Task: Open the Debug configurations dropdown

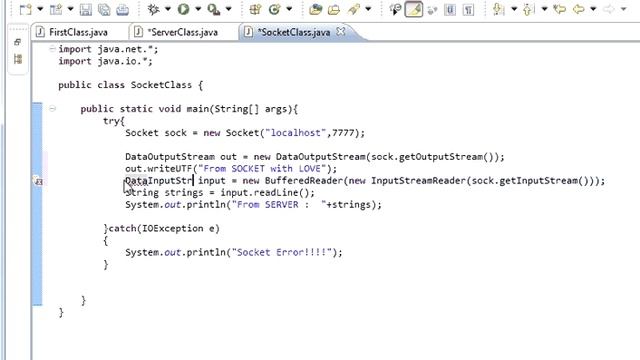Action: [168, 9]
